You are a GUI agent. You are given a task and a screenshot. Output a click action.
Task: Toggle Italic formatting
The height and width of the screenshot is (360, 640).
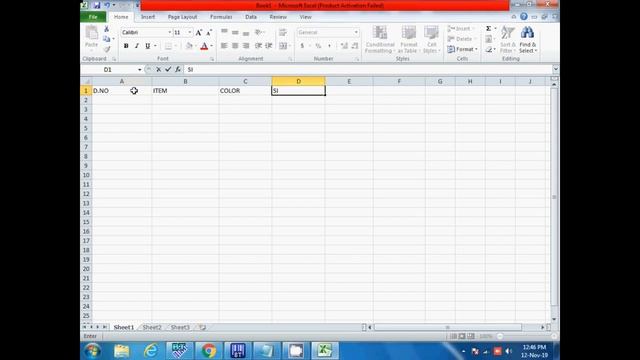point(137,46)
